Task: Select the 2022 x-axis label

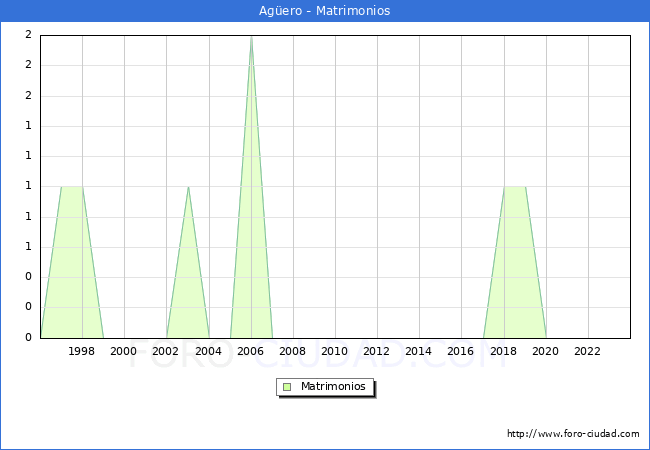Action: pyautogui.click(x=587, y=351)
